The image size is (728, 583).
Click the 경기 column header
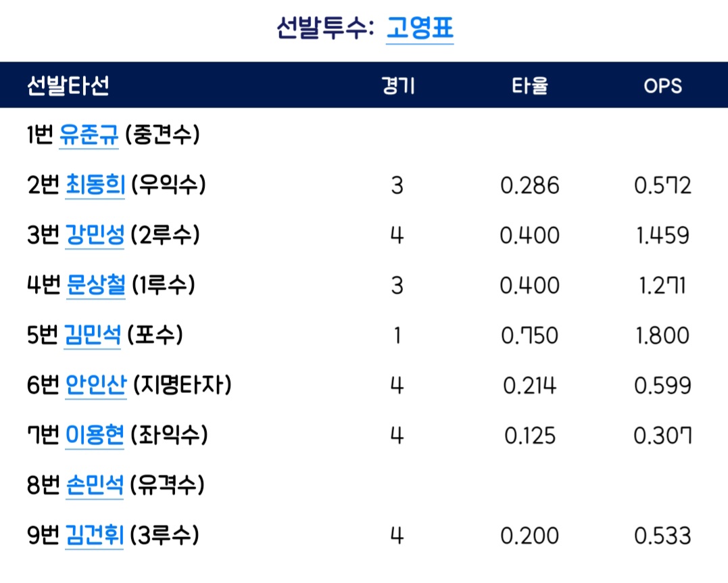click(x=397, y=86)
